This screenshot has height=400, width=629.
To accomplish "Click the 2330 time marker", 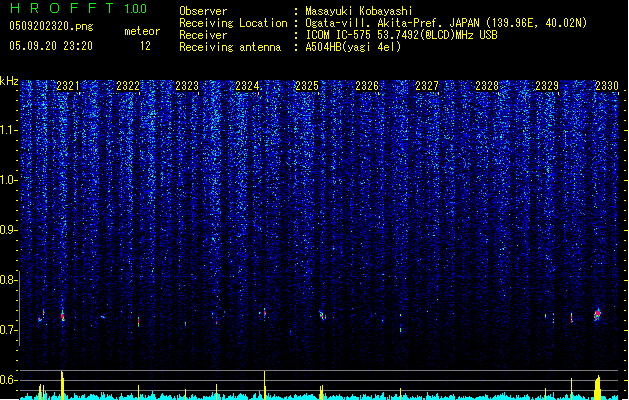I will [607, 86].
